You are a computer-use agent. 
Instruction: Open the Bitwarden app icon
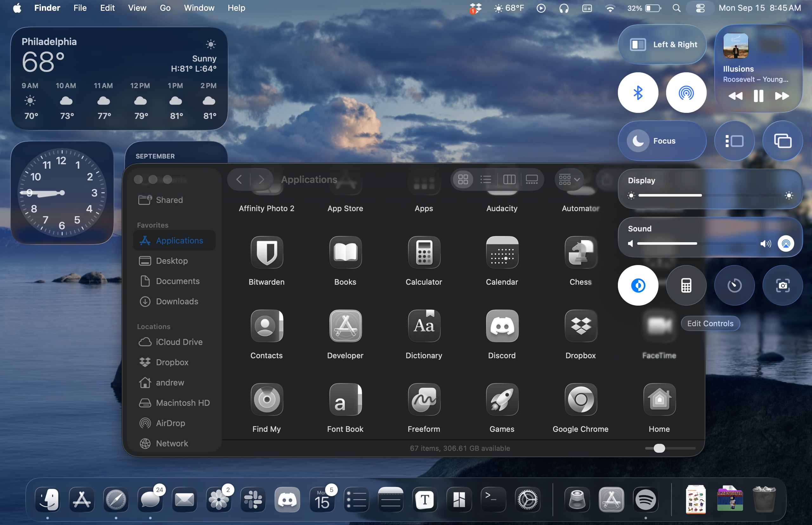(266, 253)
